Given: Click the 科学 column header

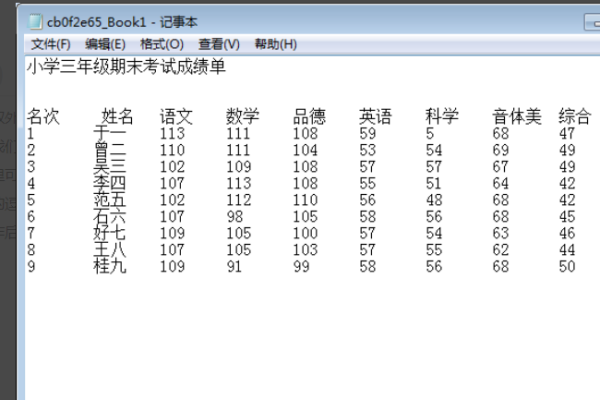Looking at the screenshot, I should point(442,116).
